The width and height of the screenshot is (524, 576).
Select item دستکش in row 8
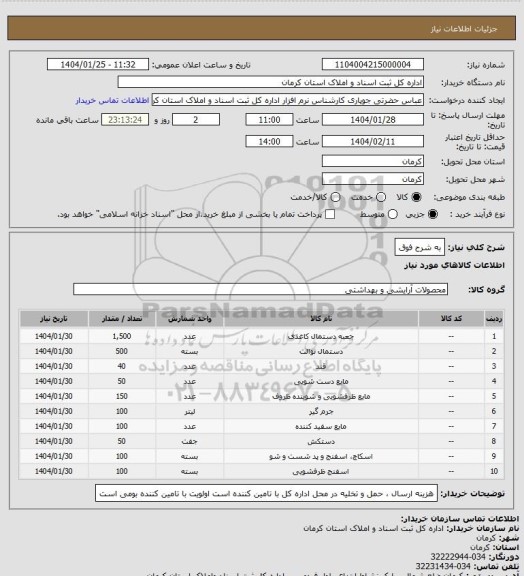pos(321,441)
